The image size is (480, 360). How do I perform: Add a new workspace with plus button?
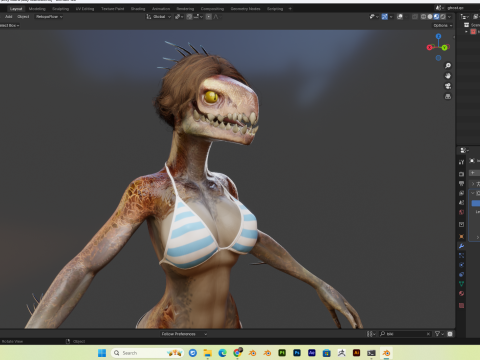tap(290, 9)
